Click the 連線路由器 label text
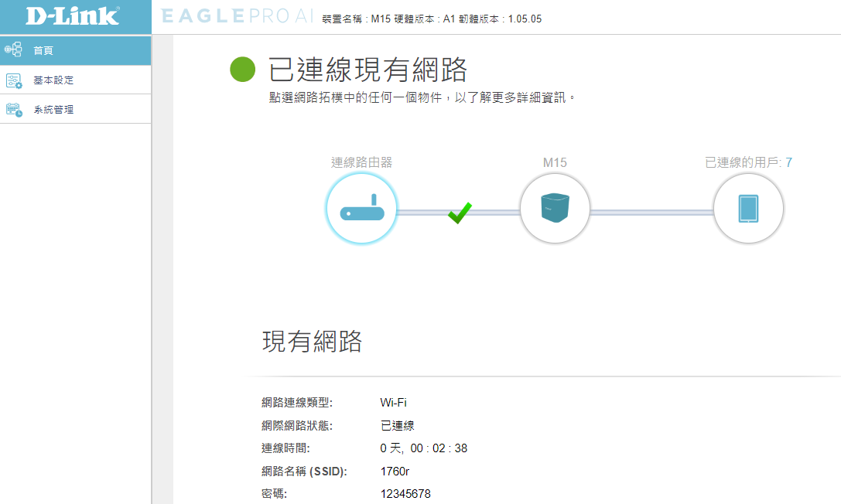The width and height of the screenshot is (841, 504). coord(361,162)
